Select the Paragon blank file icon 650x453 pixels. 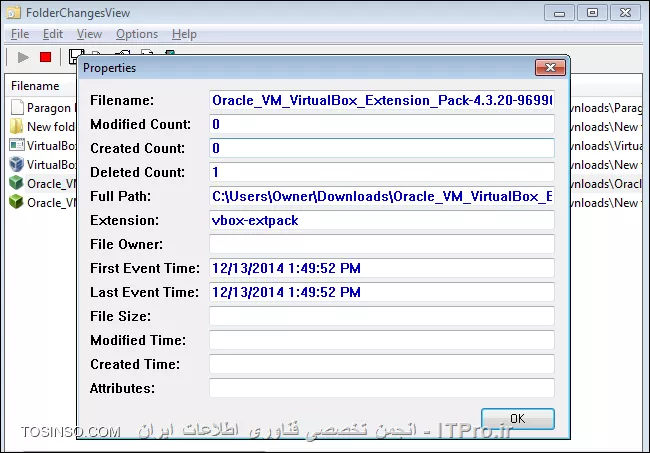tap(17, 107)
